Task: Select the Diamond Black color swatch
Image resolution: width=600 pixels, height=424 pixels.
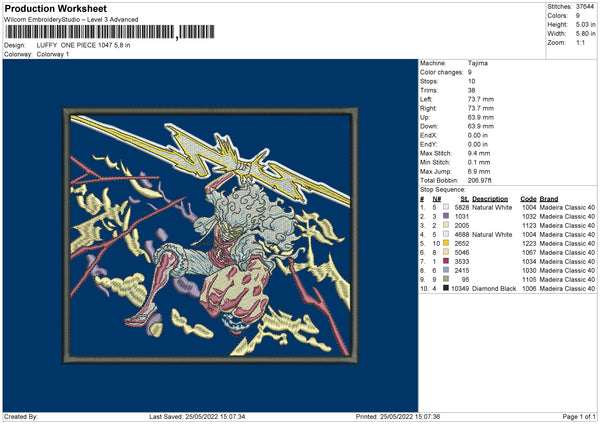Action: [446, 288]
